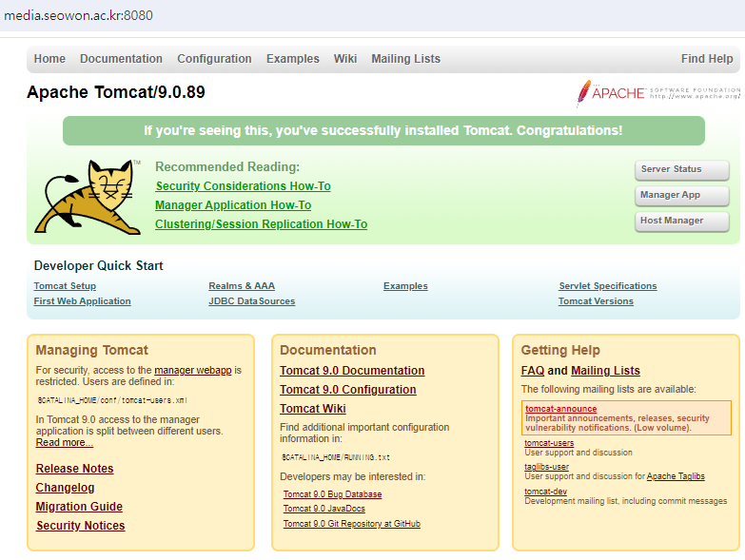
Task: Open the Wiki navigation link
Action: point(345,59)
